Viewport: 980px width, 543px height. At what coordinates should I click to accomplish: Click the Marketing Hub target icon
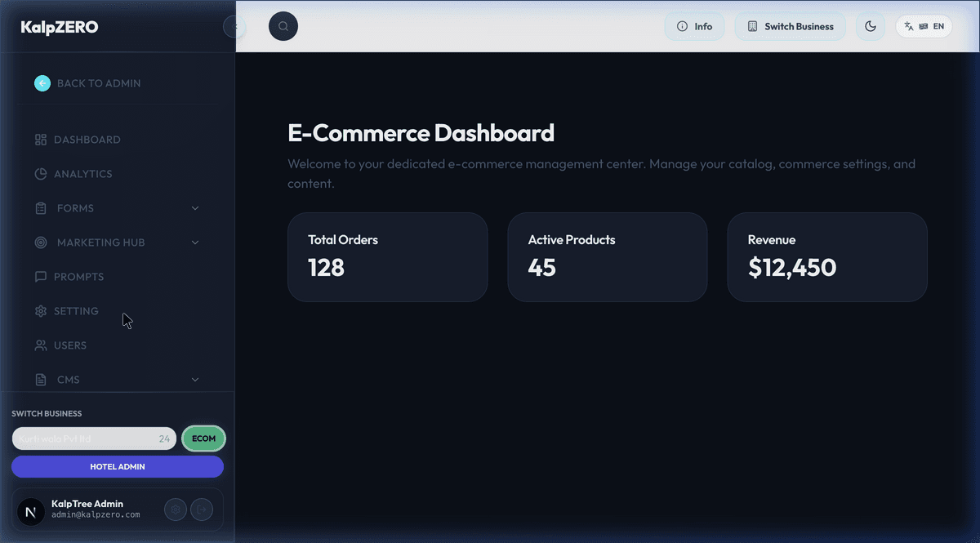[x=41, y=243]
